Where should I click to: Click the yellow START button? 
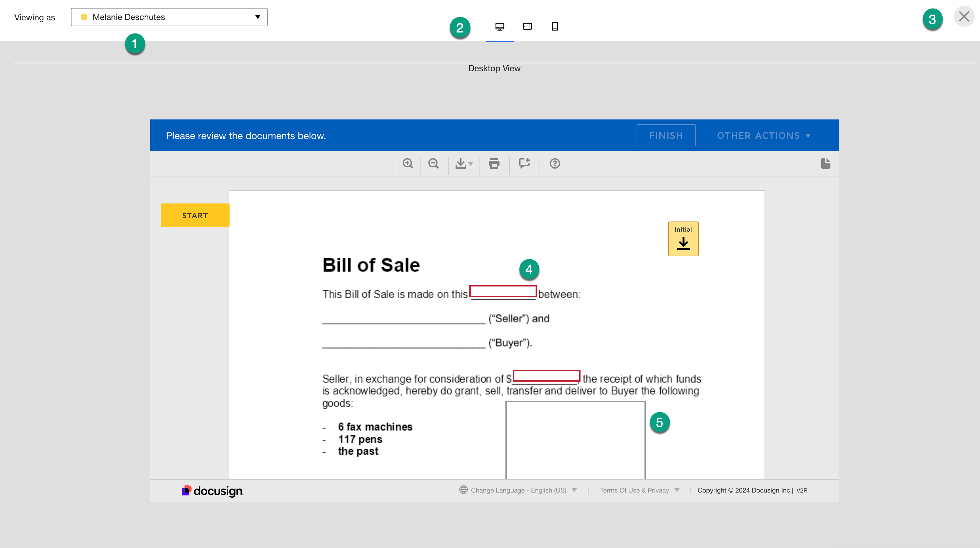pos(195,215)
